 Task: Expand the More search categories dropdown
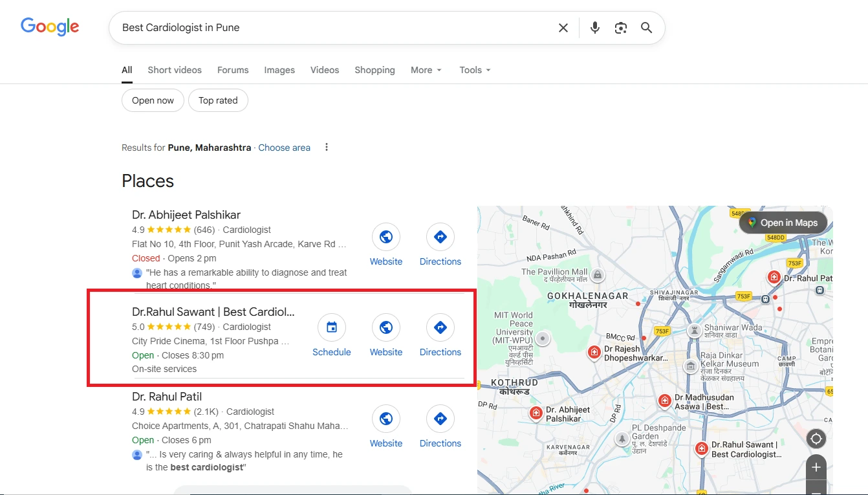[426, 70]
